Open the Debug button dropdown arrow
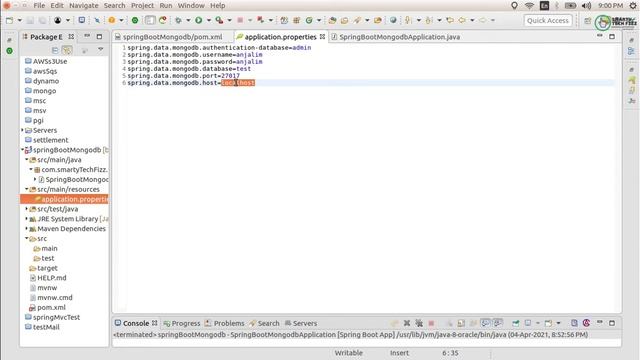The height and width of the screenshot is (360, 640). 188,20
